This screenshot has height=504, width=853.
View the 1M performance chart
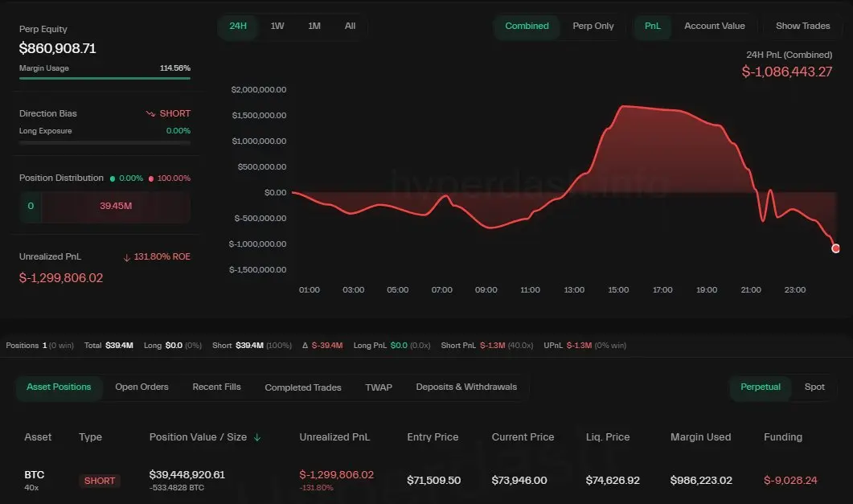314,26
